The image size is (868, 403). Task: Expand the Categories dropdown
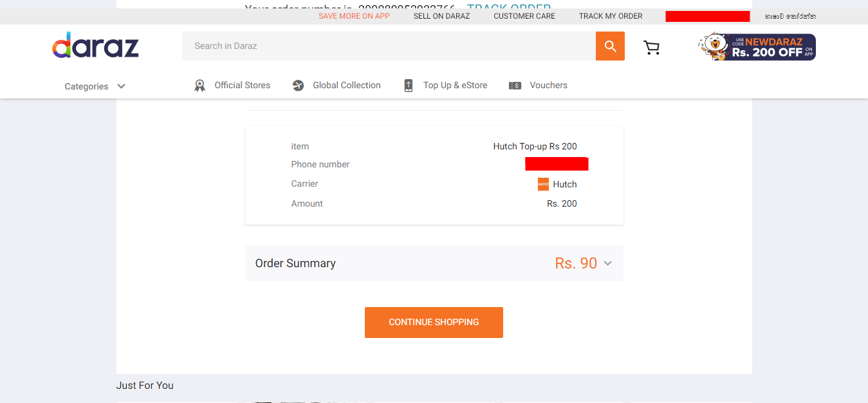coord(95,86)
